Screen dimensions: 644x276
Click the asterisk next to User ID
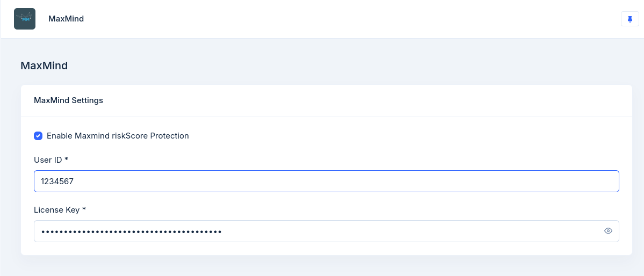click(66, 159)
